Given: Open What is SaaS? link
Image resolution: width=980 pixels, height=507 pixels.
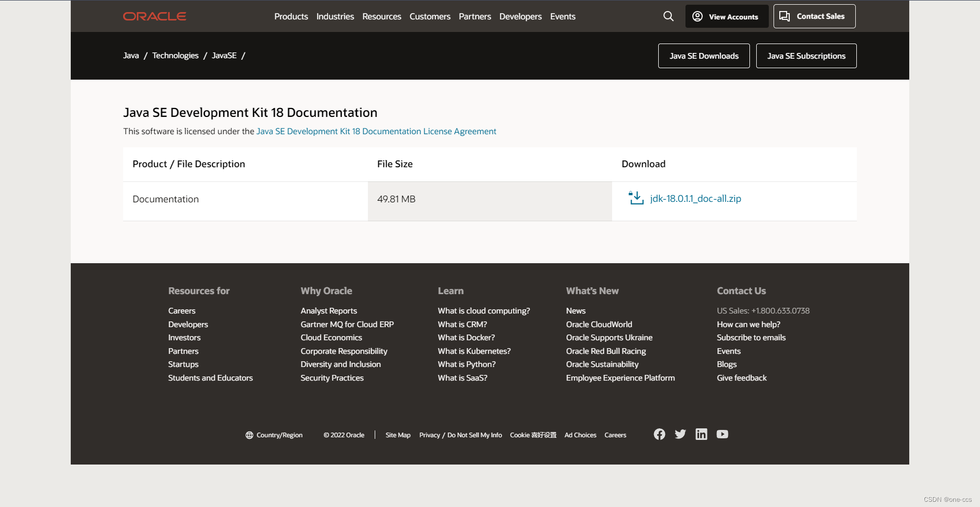Looking at the screenshot, I should click(x=462, y=378).
